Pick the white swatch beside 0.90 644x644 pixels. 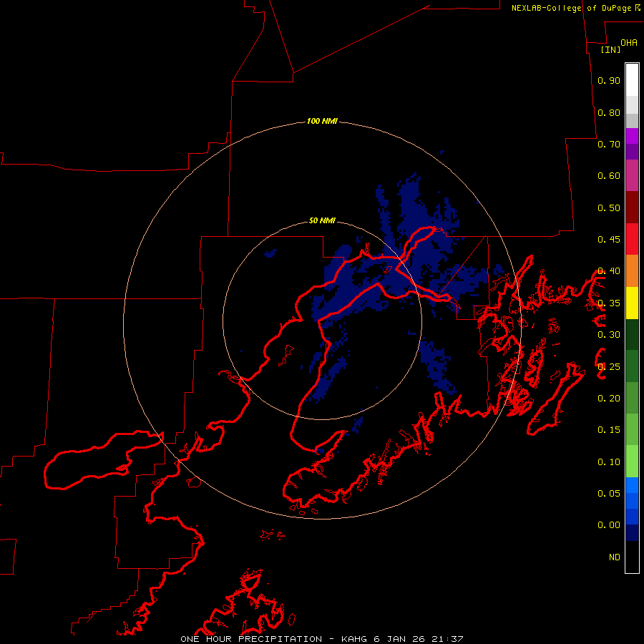[x=632, y=80]
